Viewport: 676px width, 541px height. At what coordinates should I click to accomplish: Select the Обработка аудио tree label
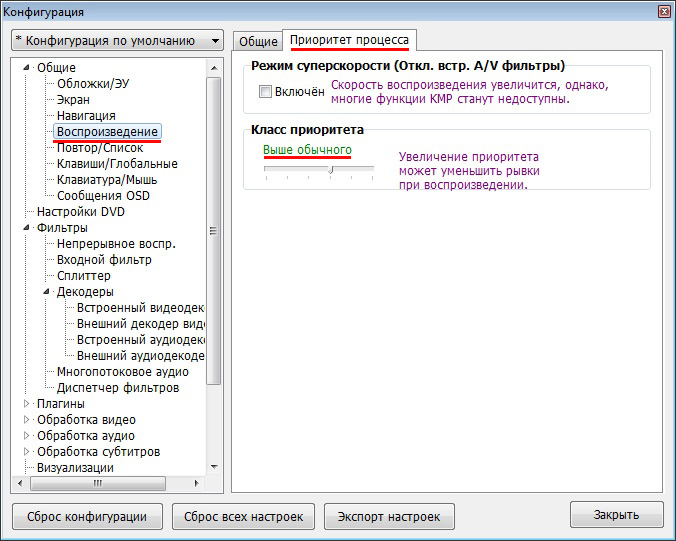tap(86, 435)
